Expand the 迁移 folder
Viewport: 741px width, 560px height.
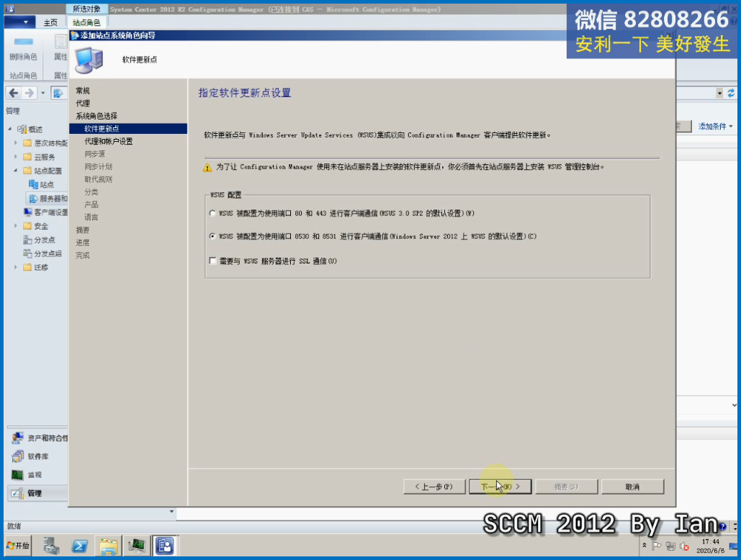(x=16, y=267)
